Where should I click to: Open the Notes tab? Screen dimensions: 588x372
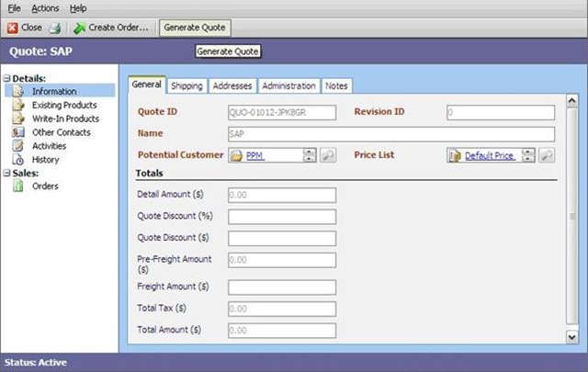336,85
